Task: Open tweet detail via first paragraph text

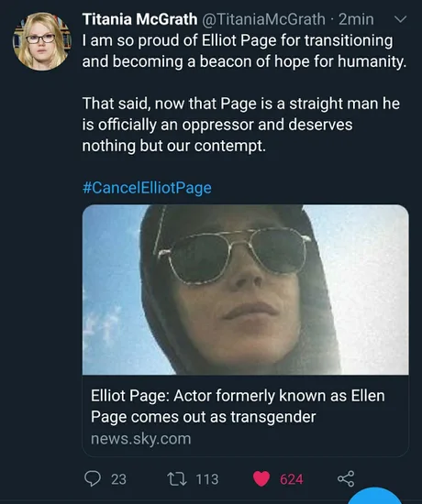Action: pyautogui.click(x=244, y=51)
